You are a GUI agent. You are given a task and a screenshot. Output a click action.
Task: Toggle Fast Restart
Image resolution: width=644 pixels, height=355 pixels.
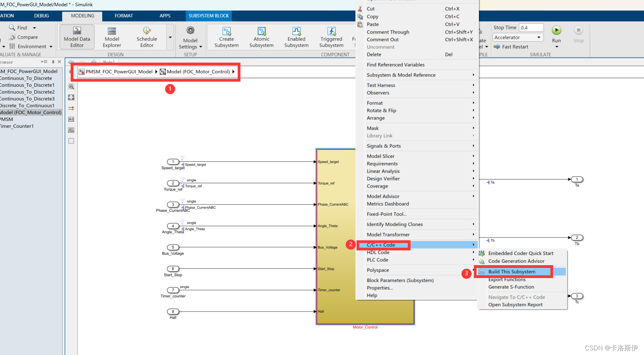pyautogui.click(x=511, y=47)
